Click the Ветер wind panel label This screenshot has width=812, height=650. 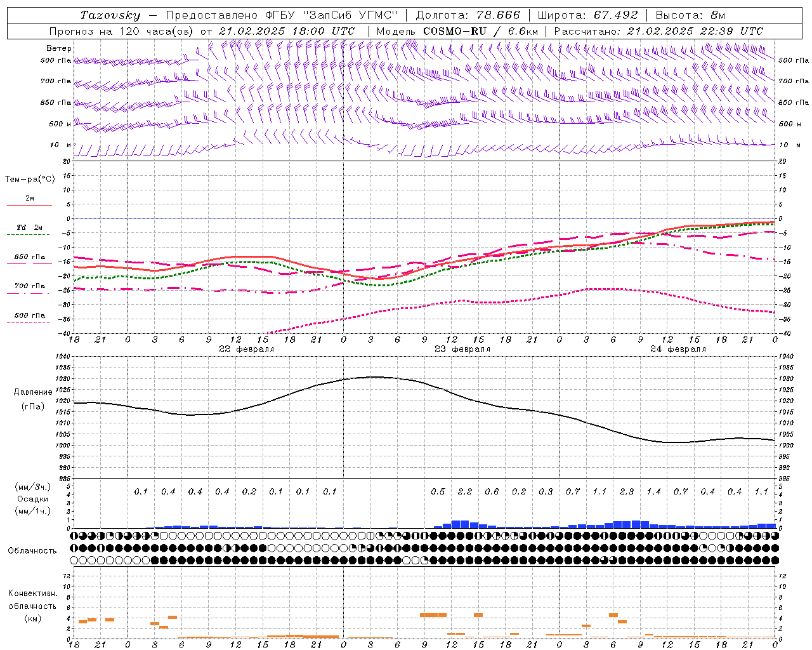[59, 48]
